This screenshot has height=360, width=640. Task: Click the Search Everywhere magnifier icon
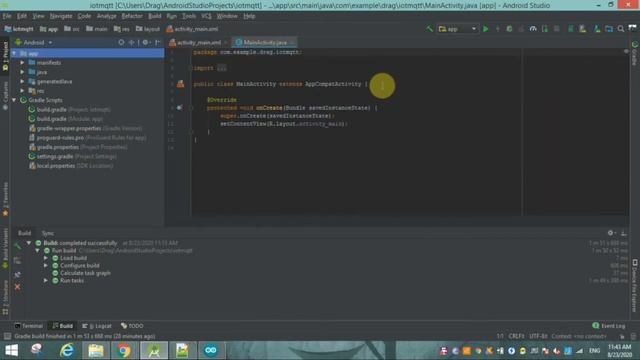point(621,29)
